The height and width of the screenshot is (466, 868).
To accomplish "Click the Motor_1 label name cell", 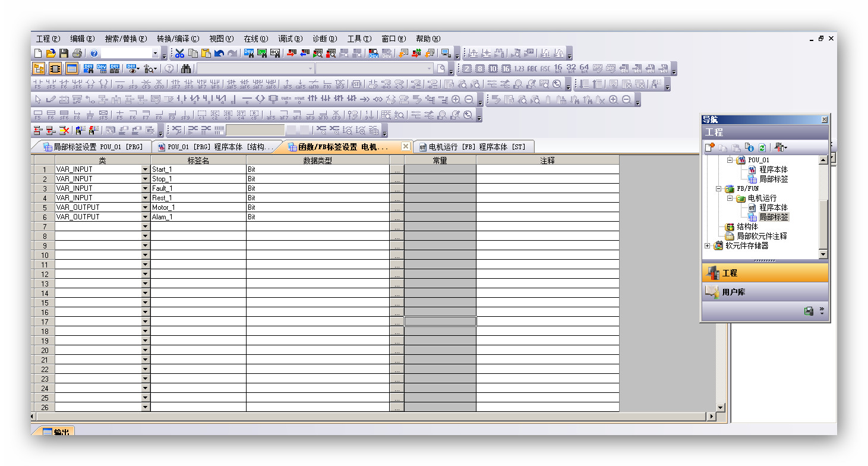I will point(198,207).
